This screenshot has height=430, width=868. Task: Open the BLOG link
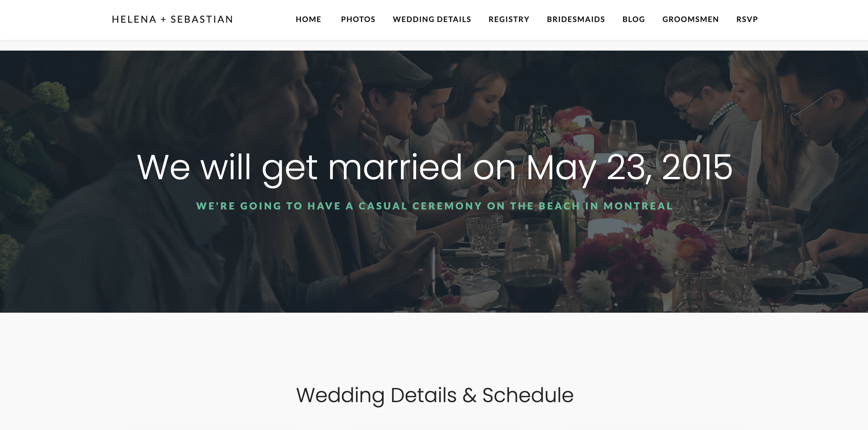(633, 19)
